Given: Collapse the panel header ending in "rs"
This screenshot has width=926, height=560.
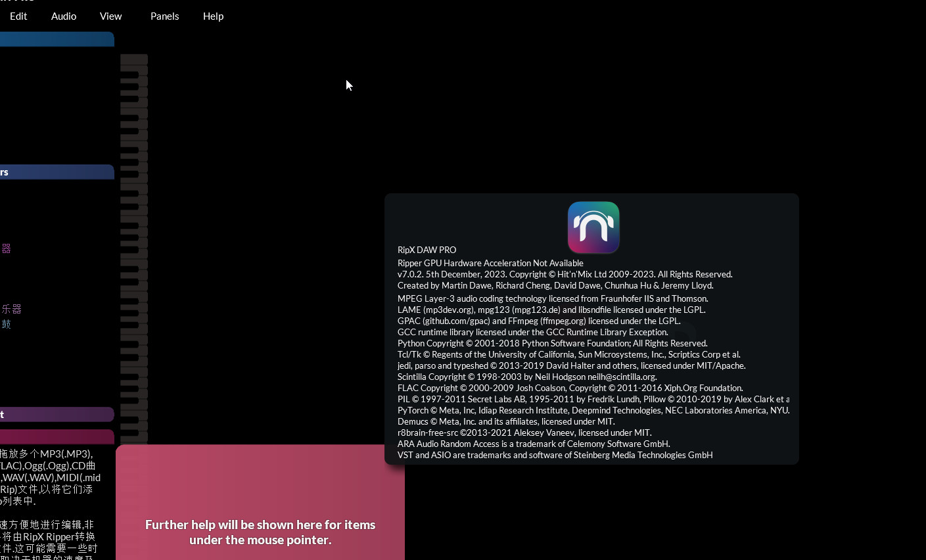Looking at the screenshot, I should pos(57,172).
